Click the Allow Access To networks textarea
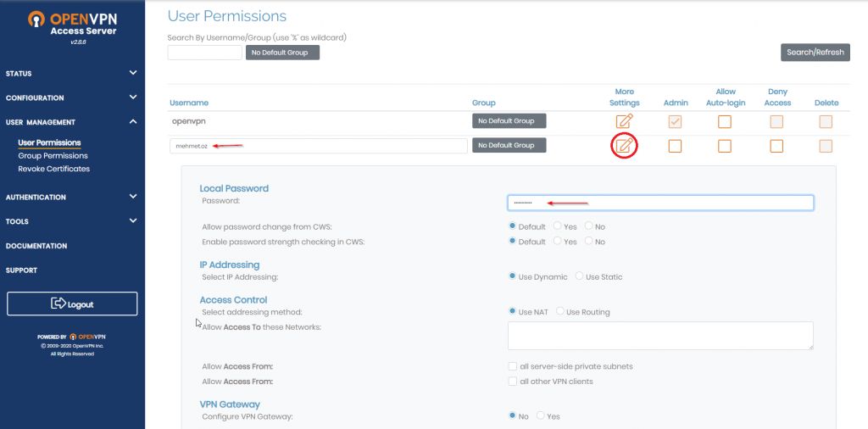 pos(660,336)
